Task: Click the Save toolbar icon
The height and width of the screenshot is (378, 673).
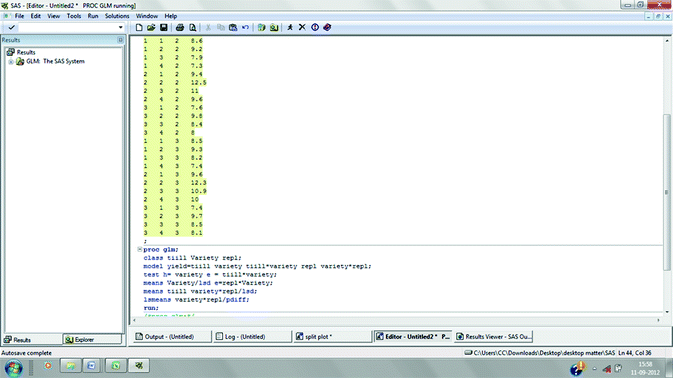Action: point(164,27)
